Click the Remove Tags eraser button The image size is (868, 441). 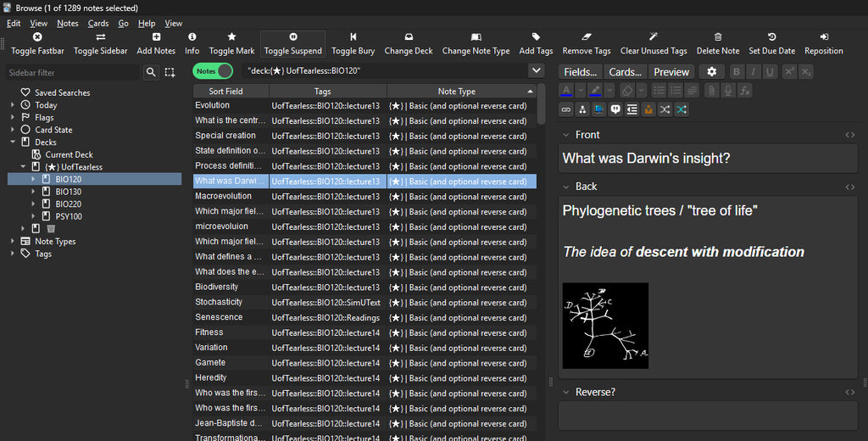pyautogui.click(x=587, y=44)
